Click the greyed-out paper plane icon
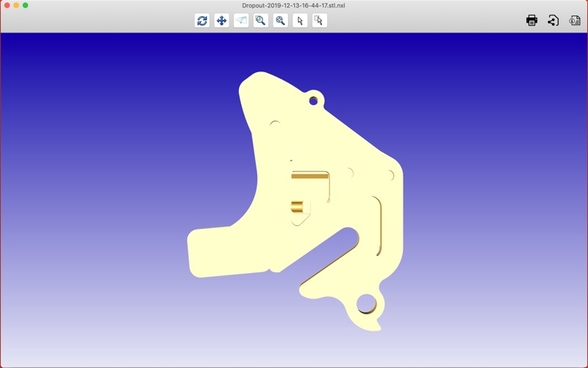Screen dimensions: 588x368 point(241,21)
